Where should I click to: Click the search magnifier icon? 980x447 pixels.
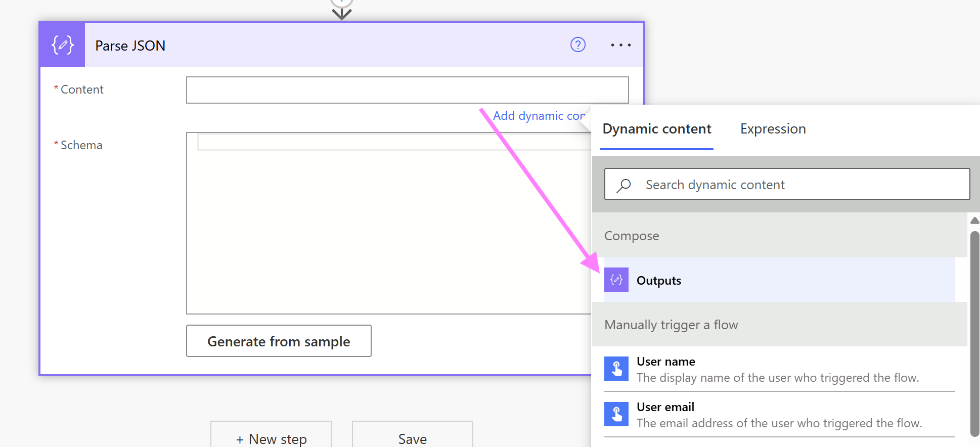coord(624,185)
